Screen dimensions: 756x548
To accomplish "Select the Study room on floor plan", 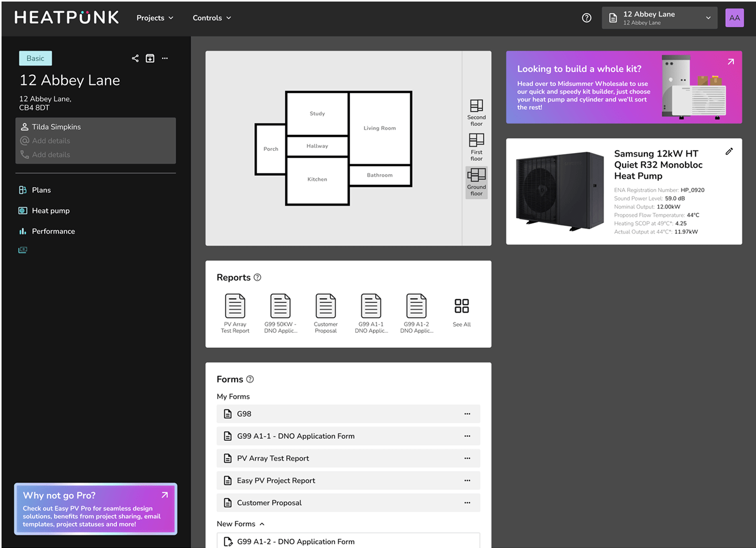I will (317, 113).
